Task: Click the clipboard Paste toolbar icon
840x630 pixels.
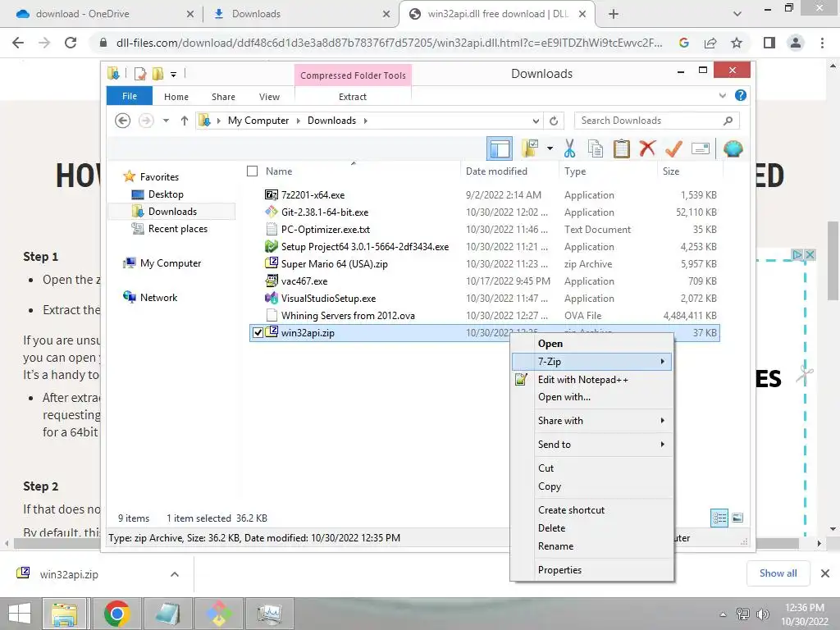Action: point(622,149)
